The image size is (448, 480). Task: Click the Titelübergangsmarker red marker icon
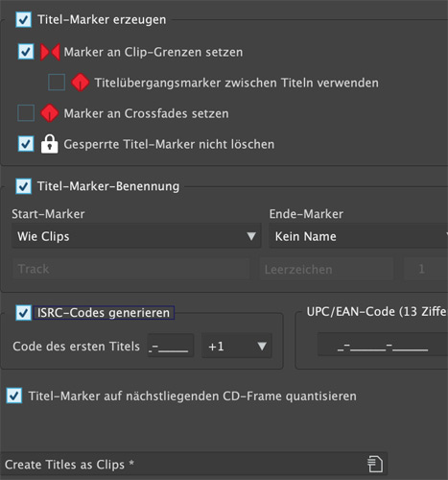[80, 83]
